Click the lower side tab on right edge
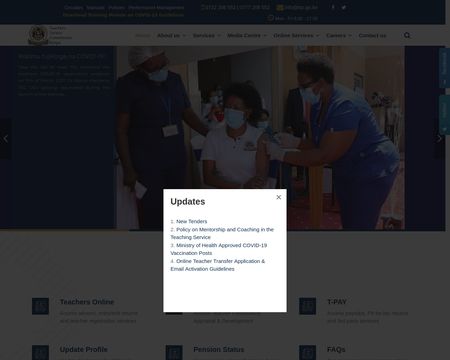Screen dimensions: 450x360 point(444,115)
